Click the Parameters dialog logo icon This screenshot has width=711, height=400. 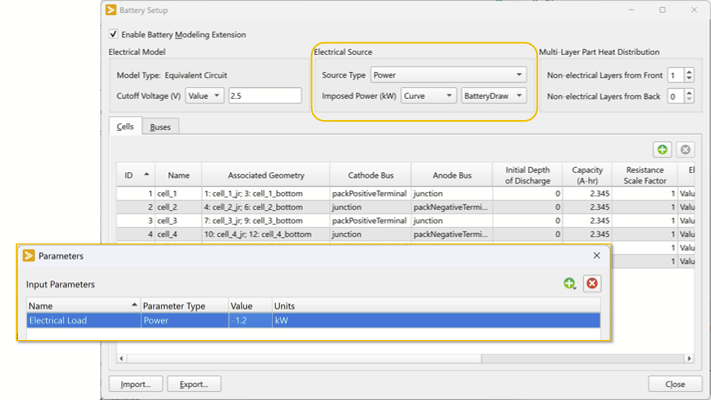28,256
